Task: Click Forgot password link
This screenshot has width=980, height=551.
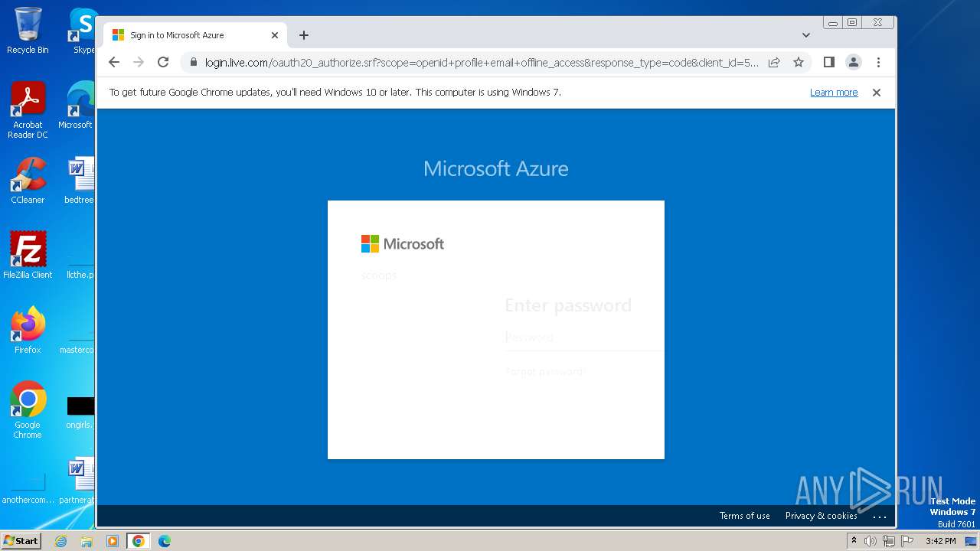Action: 546,372
